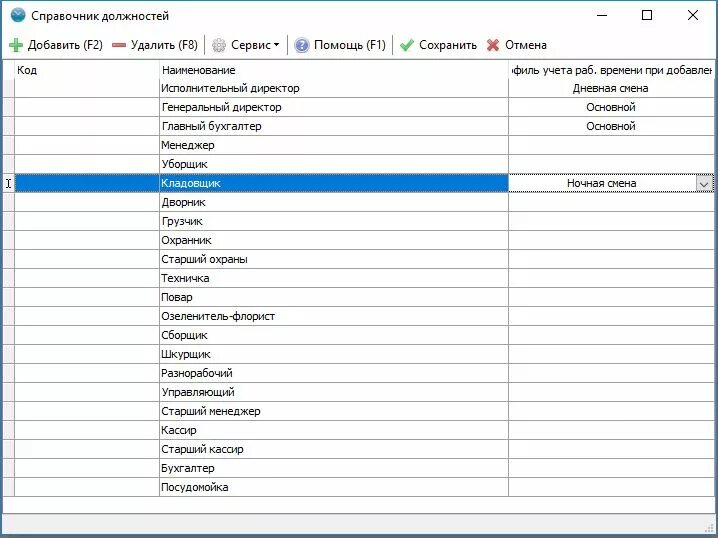Click the work-time profile column header
This screenshot has width=718, height=538.
click(x=611, y=70)
